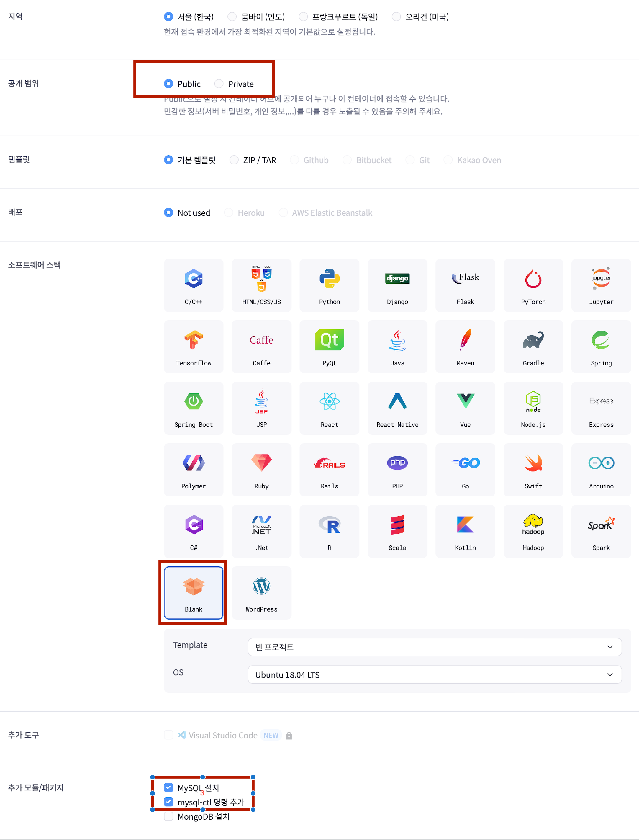Uncheck mysql-ctl 명령 추가 checkbox
The width and height of the screenshot is (639, 840).
click(168, 802)
